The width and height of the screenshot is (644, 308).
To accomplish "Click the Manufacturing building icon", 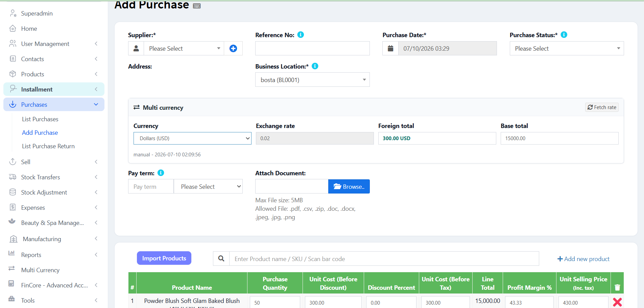I will click(x=14, y=239).
